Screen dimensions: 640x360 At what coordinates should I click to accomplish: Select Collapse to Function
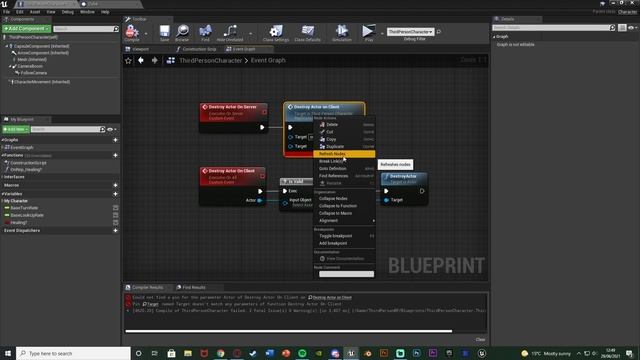pyautogui.click(x=344, y=206)
